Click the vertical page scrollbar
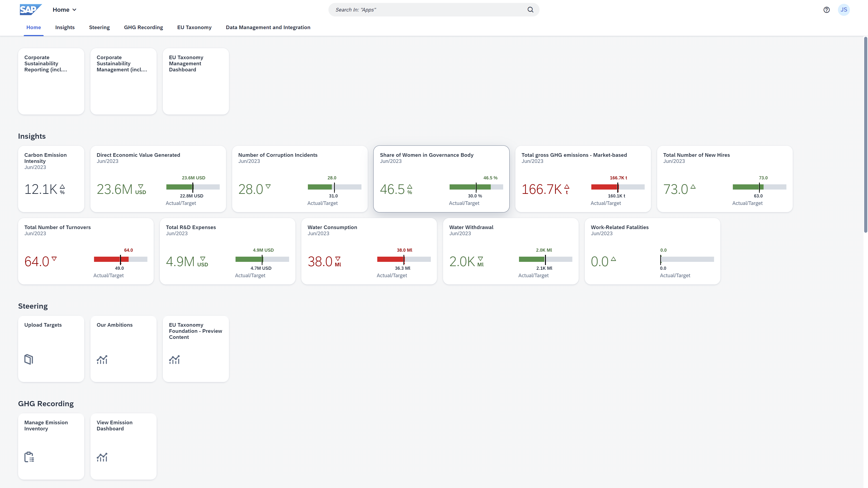The height and width of the screenshot is (488, 868). (x=865, y=135)
